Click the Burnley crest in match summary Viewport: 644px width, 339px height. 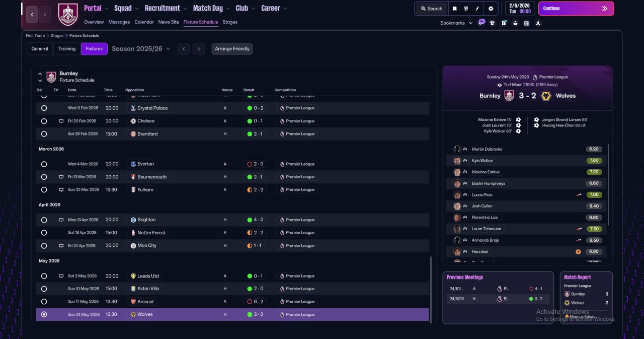click(509, 96)
